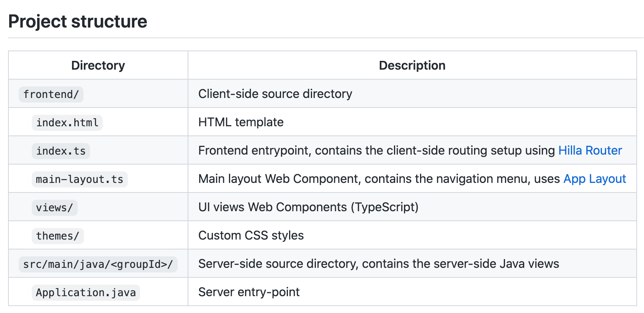Open the App Layout link
Screen dimensions: 644x313
point(595,179)
